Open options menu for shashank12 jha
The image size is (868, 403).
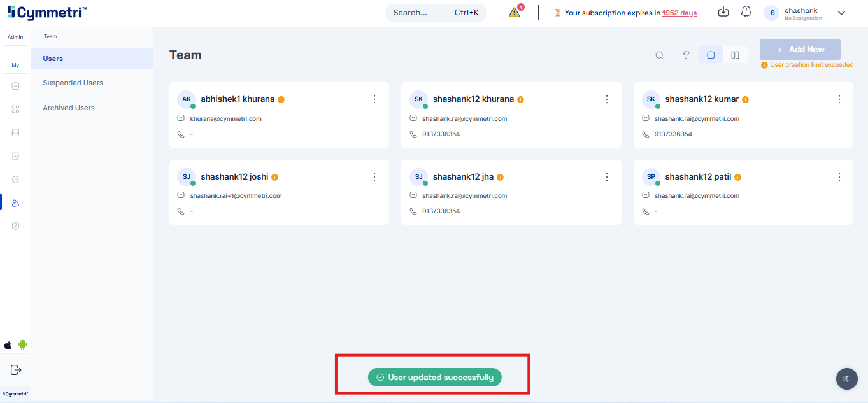[607, 177]
